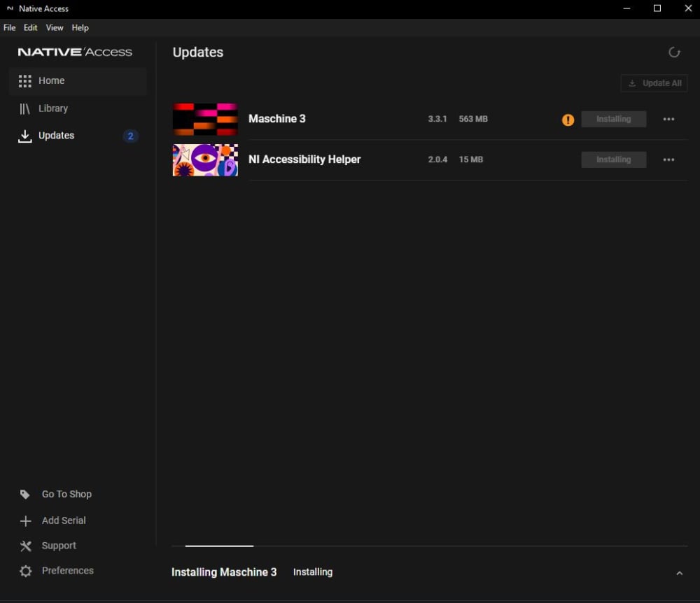Click the refresh icon beside Updates heading
This screenshot has width=700, height=603.
pos(674,52)
